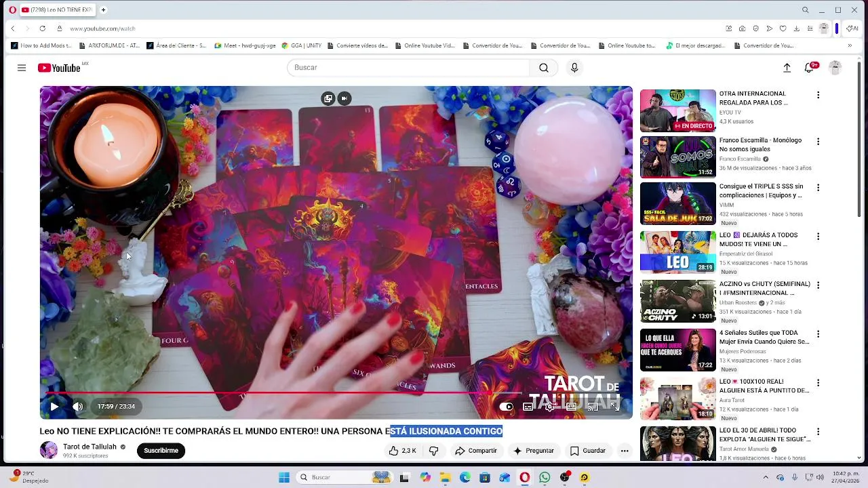This screenshot has height=488, width=868.
Task: Click the YouTube search magnifier button
Action: (x=544, y=68)
